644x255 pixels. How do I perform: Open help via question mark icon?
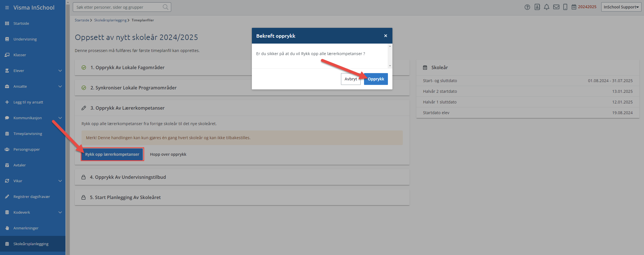(527, 7)
